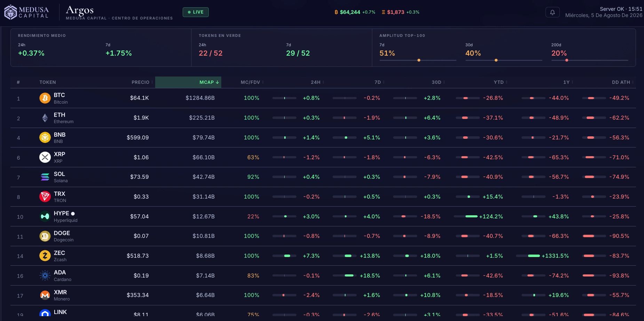
Task: Open the Solana token icon
Action: [x=45, y=177]
